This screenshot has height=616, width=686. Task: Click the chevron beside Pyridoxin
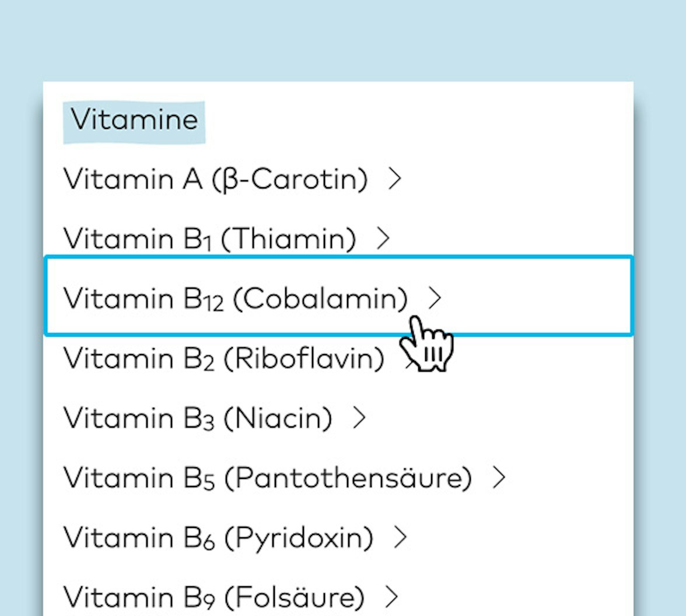click(400, 537)
